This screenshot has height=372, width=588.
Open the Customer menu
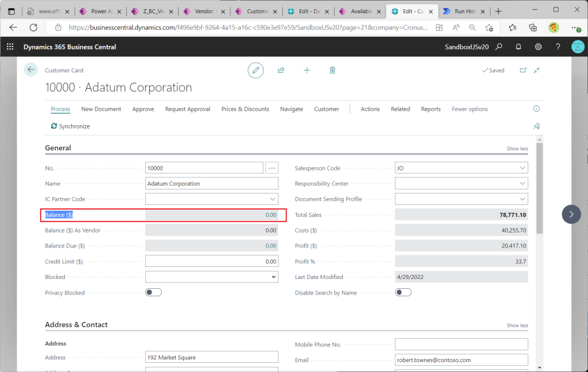pyautogui.click(x=327, y=108)
